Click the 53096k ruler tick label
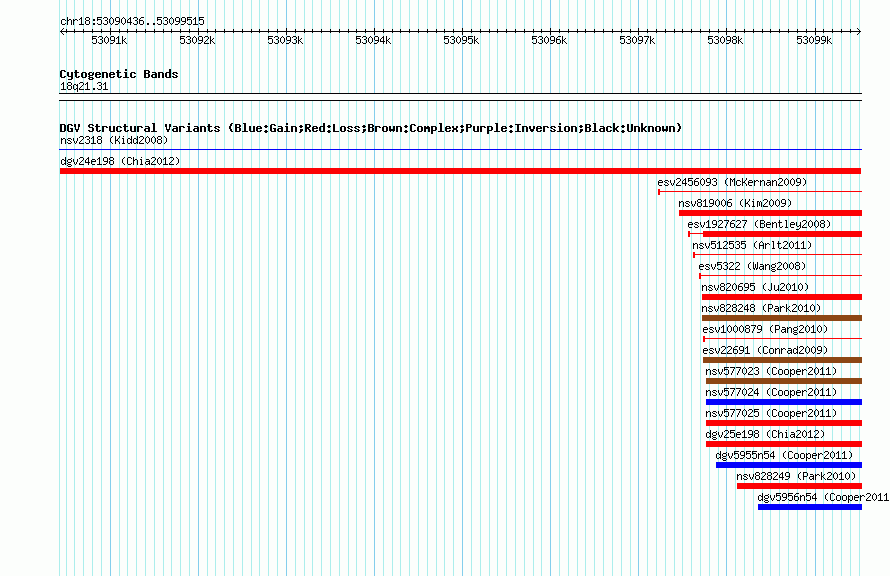This screenshot has width=890, height=576. [549, 40]
